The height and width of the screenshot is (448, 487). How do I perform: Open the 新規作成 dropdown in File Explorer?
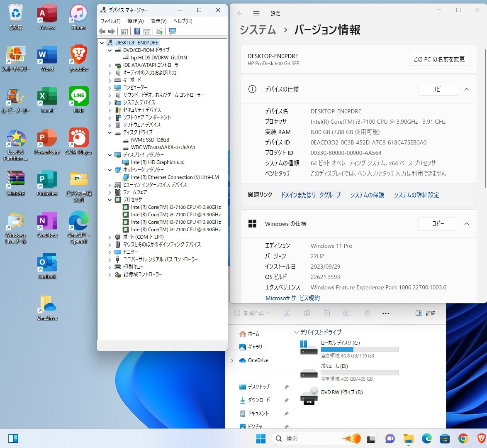(x=252, y=313)
